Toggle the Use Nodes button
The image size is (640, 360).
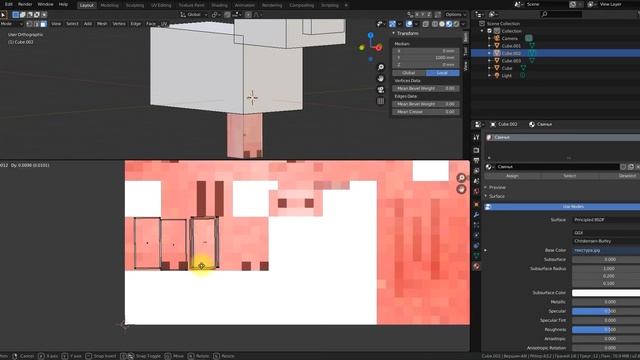(x=562, y=207)
